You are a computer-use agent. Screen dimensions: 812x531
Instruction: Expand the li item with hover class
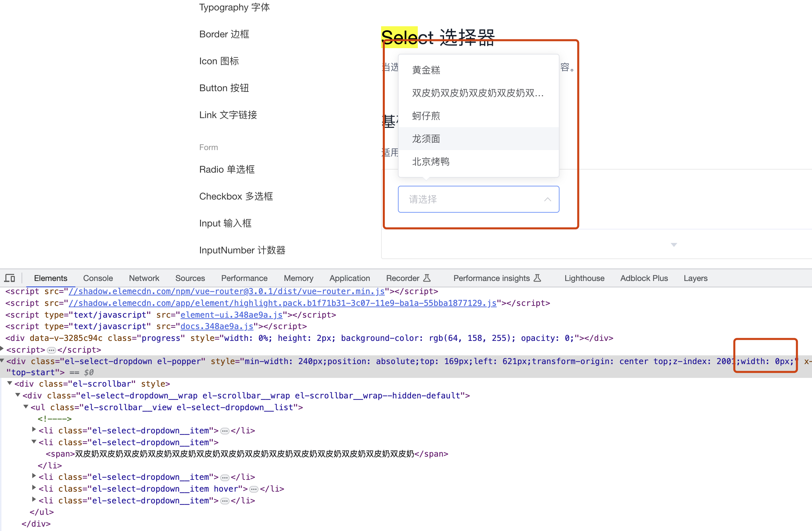34,488
